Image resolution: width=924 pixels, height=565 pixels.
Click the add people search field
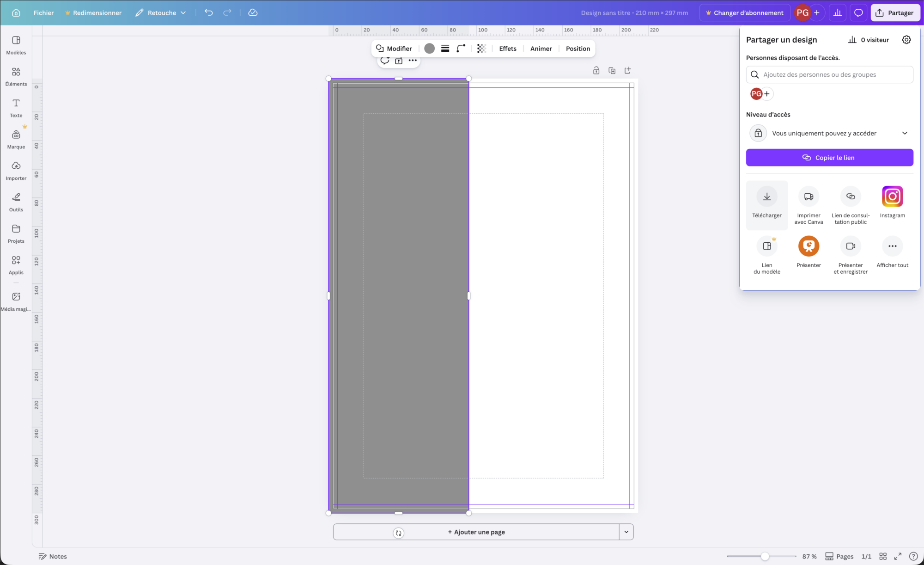(x=829, y=75)
